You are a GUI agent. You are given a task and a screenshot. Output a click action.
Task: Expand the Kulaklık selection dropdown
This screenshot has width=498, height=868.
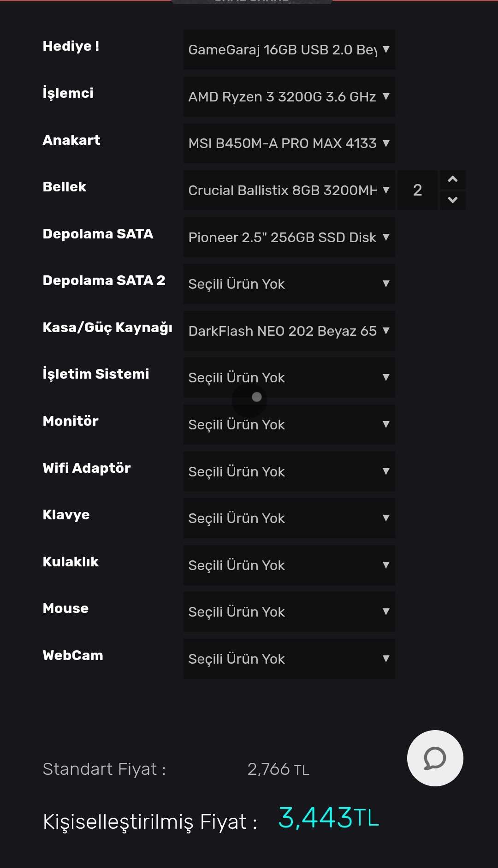coord(289,565)
